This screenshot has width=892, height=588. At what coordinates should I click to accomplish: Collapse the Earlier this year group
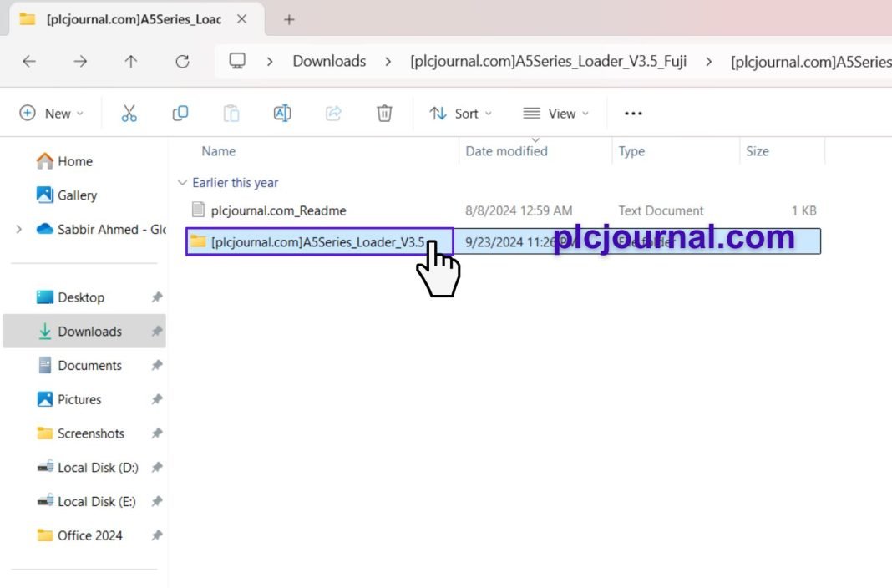click(182, 183)
